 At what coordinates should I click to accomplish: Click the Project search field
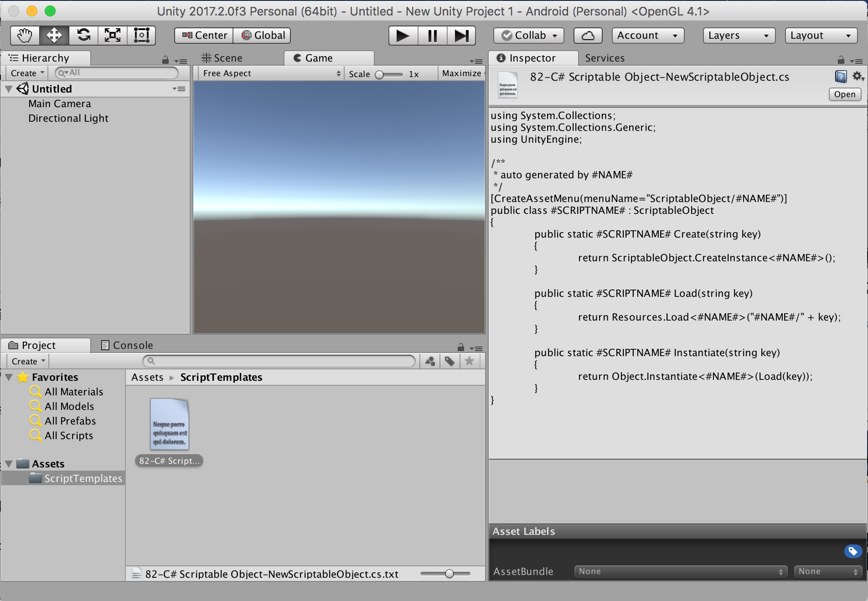point(279,361)
